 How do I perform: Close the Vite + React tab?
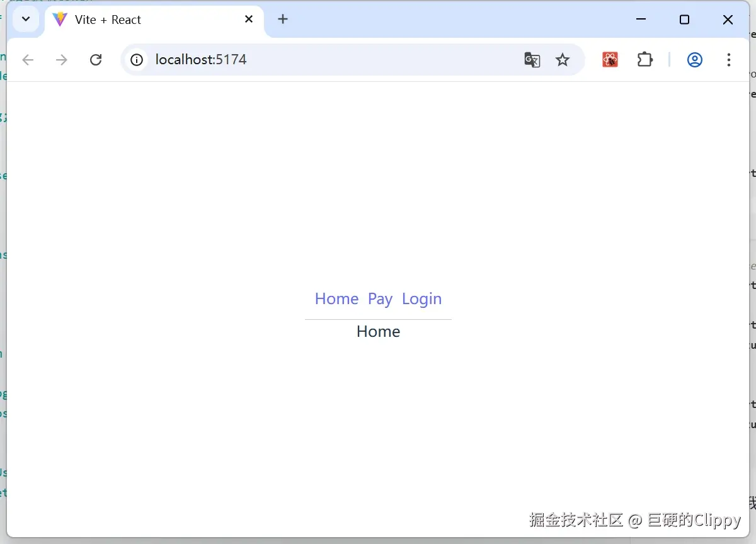pos(248,19)
